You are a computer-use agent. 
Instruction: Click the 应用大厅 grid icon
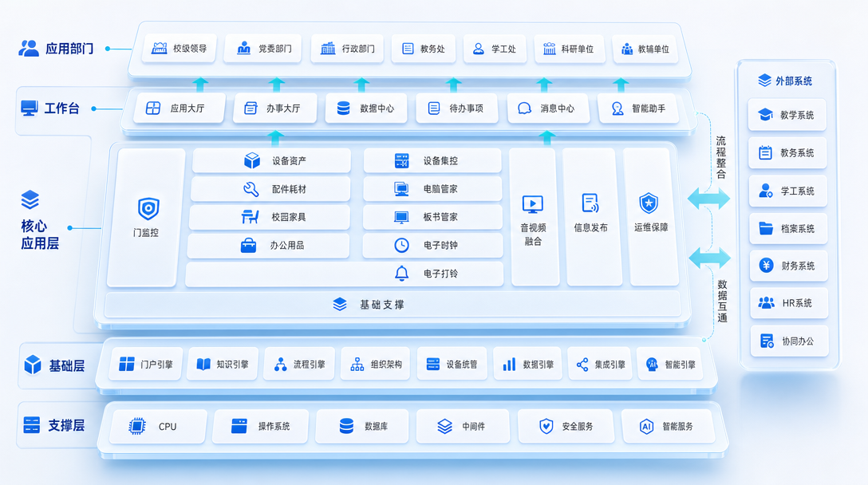click(x=153, y=108)
